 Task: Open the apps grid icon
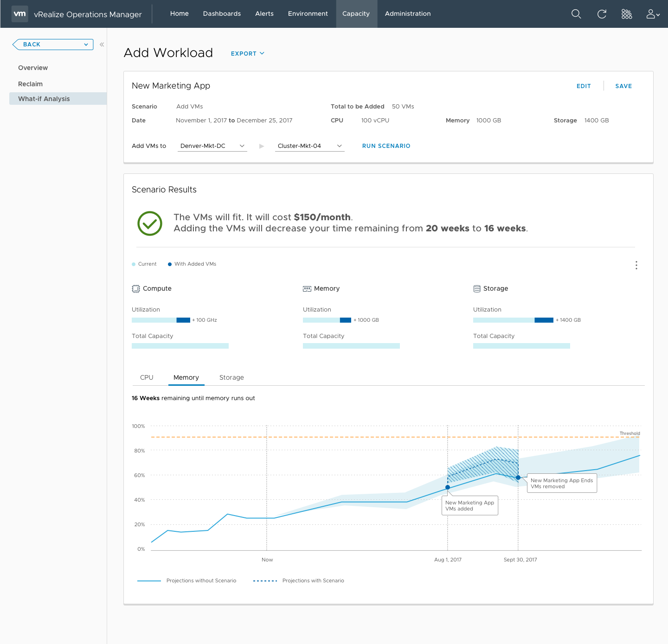pyautogui.click(x=627, y=14)
